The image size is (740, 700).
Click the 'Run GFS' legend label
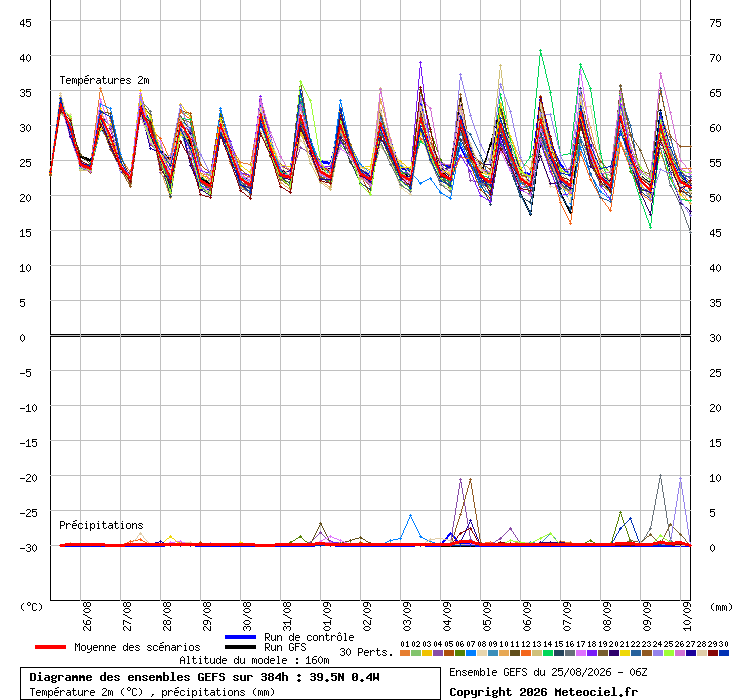click(x=285, y=647)
